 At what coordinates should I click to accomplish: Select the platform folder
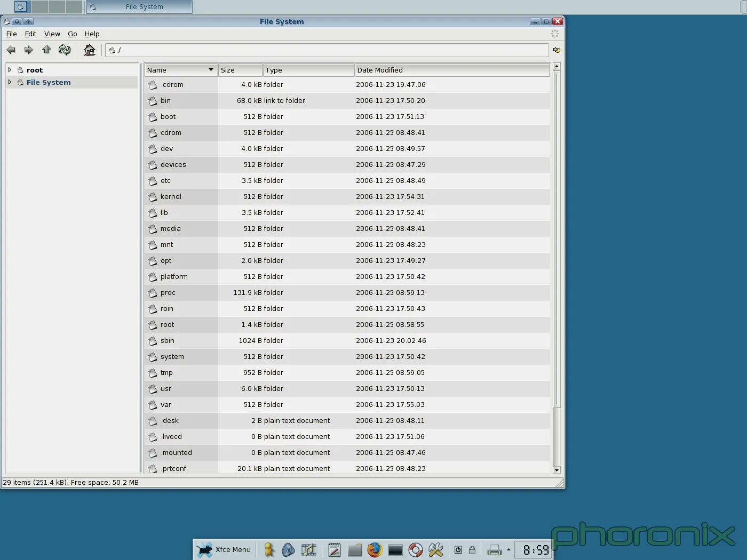click(347, 277)
